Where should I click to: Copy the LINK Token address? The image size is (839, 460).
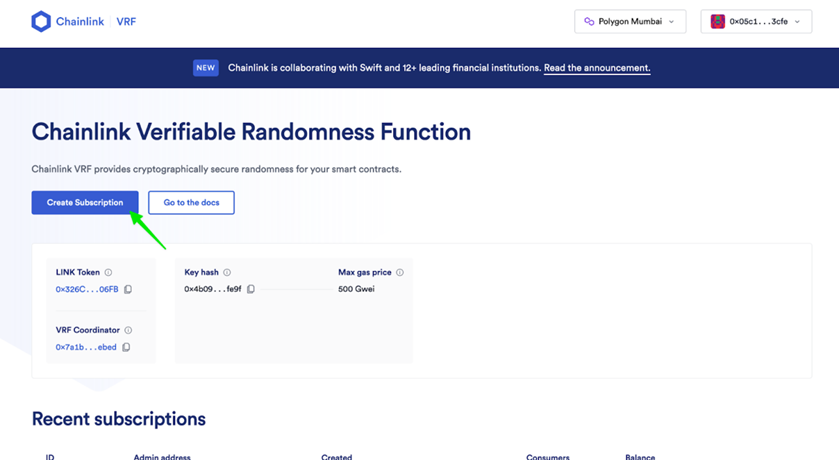point(128,289)
